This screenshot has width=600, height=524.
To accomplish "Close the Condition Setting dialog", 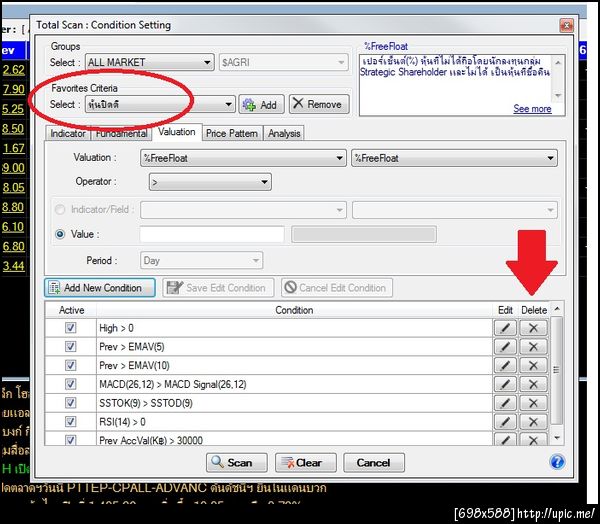I will [x=566, y=25].
